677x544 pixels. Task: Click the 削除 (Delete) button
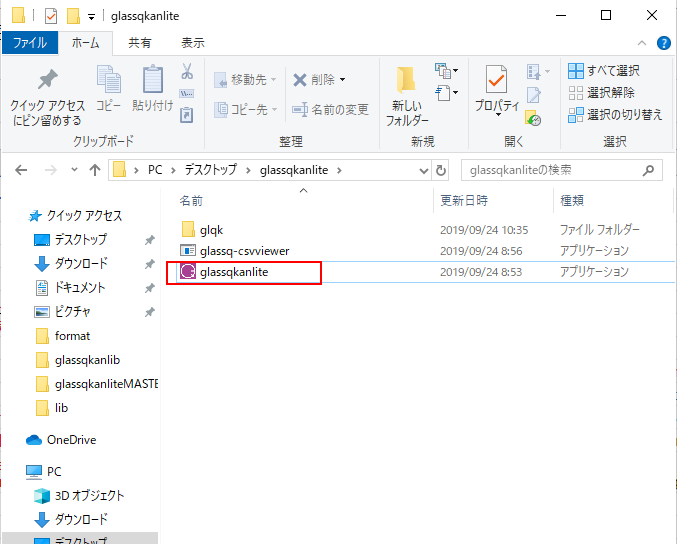pos(314,80)
